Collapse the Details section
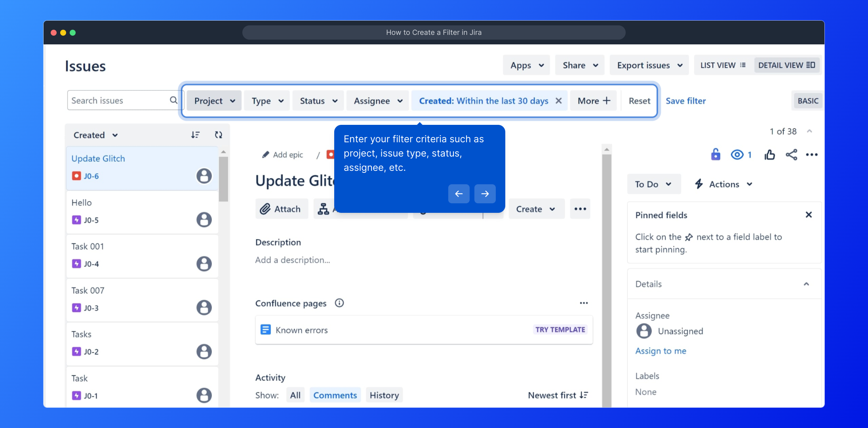The width and height of the screenshot is (868, 428). [x=806, y=284]
